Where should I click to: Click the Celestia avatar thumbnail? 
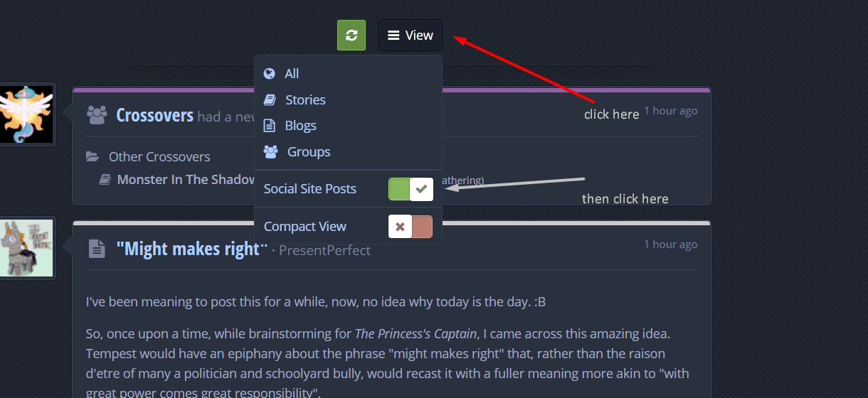[x=26, y=114]
